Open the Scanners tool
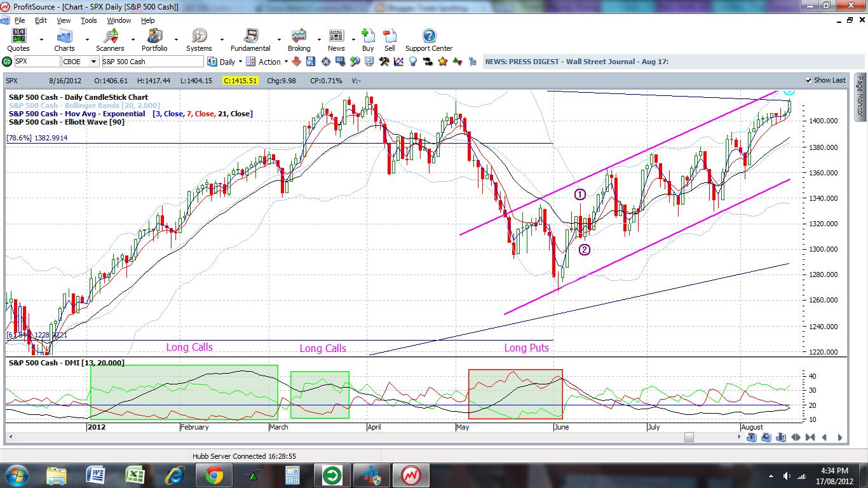 click(x=110, y=40)
